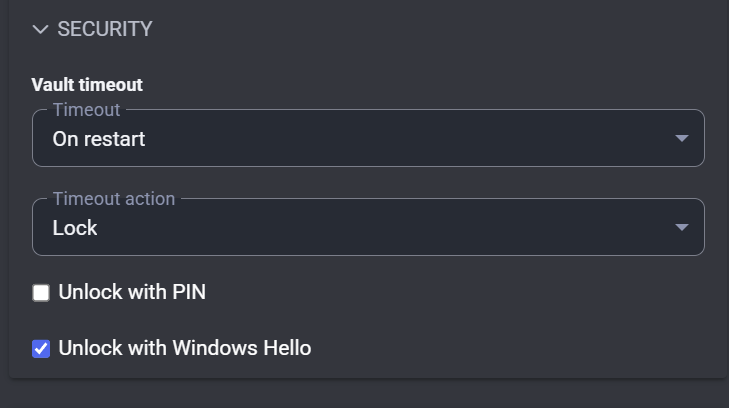
Task: Click the Vault timeout heading
Action: [87, 85]
